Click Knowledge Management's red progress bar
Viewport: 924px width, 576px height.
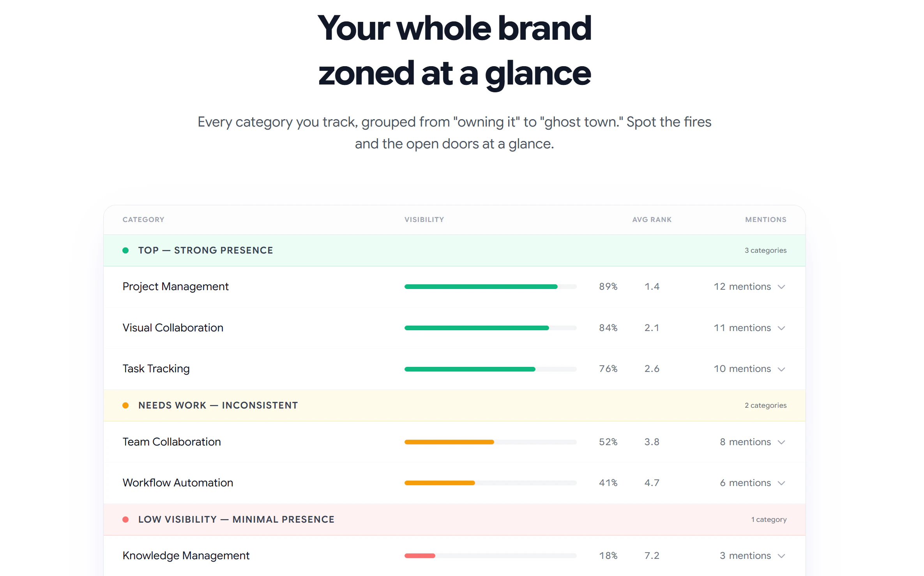tap(420, 556)
